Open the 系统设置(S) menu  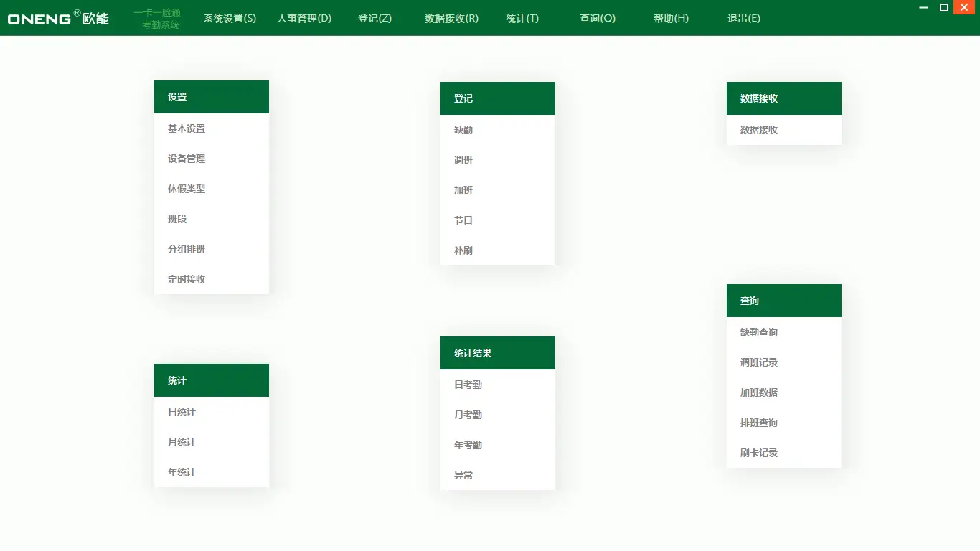[229, 19]
